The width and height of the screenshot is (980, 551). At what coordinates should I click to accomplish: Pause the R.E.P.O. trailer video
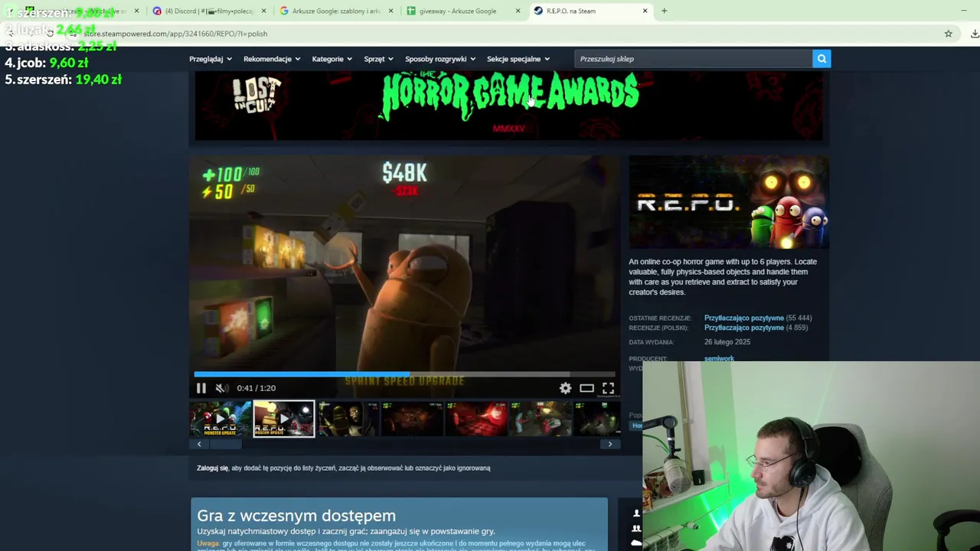201,388
